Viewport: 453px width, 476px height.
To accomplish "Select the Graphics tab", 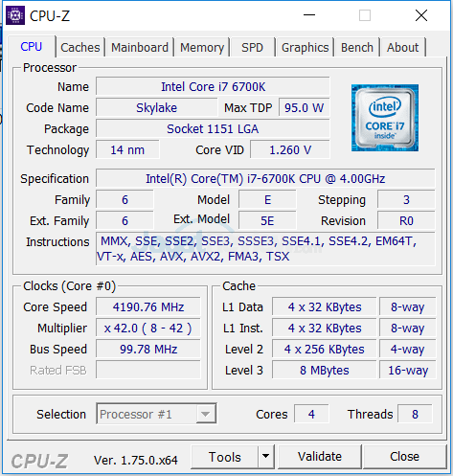I will 305,48.
